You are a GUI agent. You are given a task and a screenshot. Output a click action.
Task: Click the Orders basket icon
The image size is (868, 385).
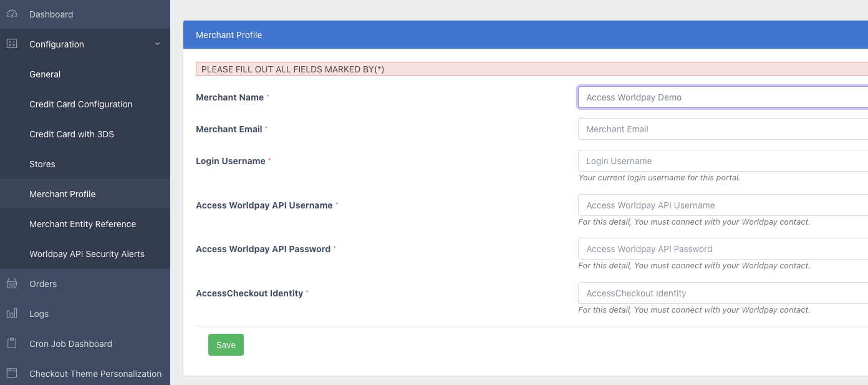click(x=12, y=284)
